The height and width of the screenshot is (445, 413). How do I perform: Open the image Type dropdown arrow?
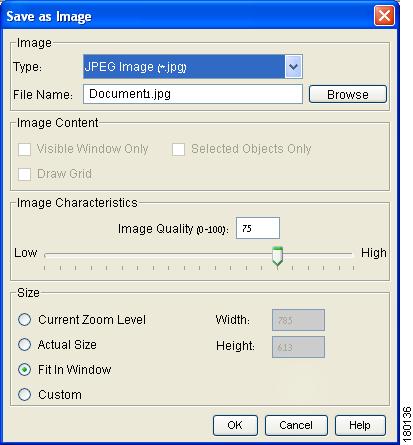click(x=293, y=67)
